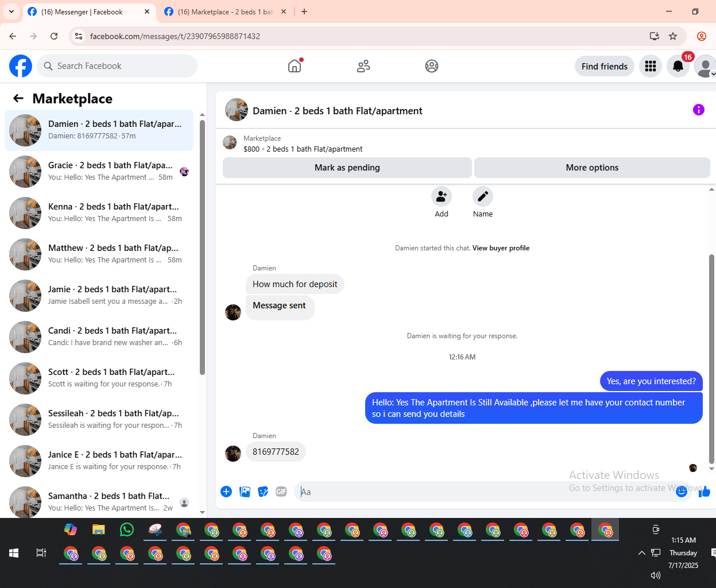Show hidden system tray icons

(641, 553)
